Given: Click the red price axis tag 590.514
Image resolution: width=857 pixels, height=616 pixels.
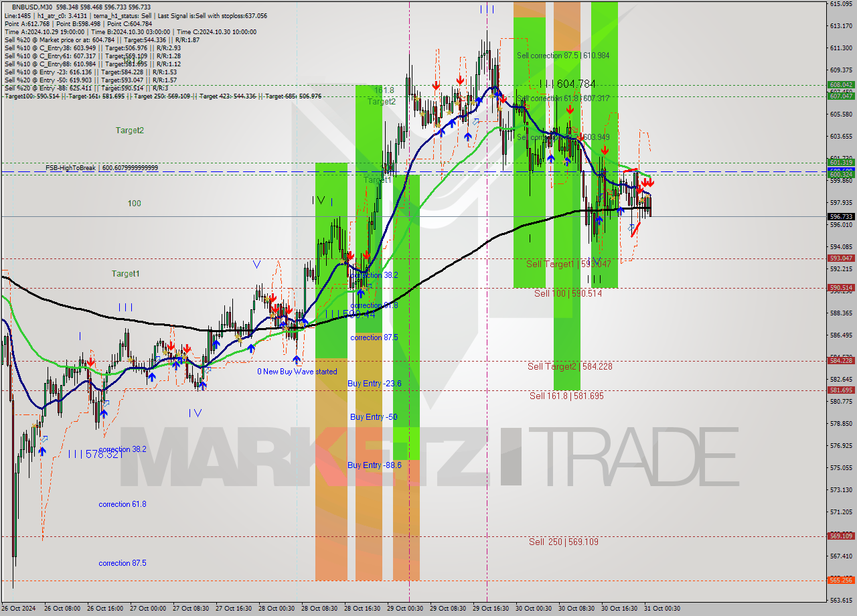Looking at the screenshot, I should point(842,287).
